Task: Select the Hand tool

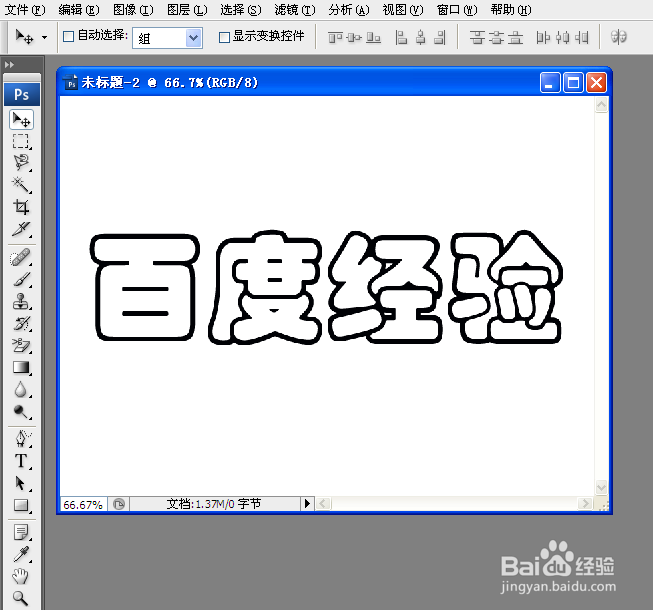Action: (x=20, y=577)
